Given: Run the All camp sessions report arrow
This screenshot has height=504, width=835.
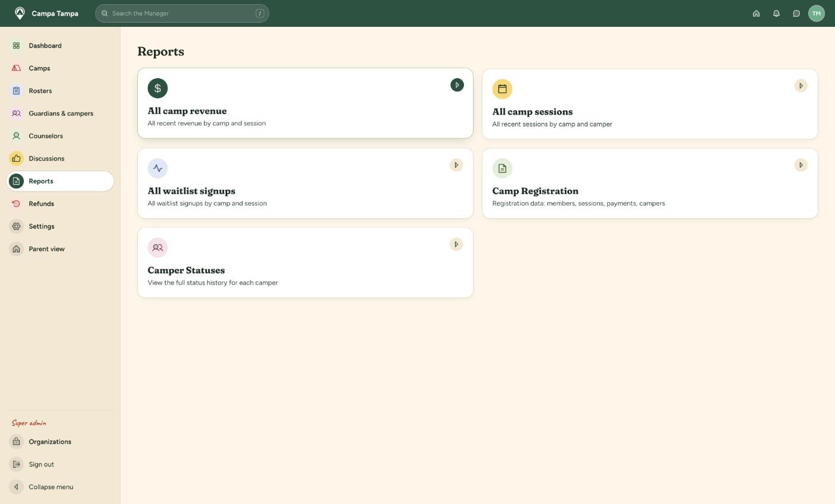Looking at the screenshot, I should click(801, 86).
